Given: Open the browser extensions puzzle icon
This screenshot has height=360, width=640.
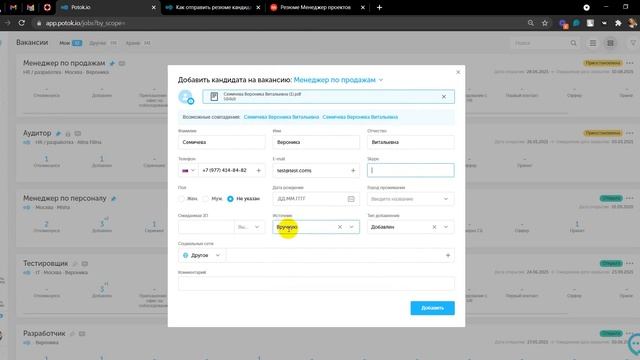Looking at the screenshot, I should pos(618,23).
